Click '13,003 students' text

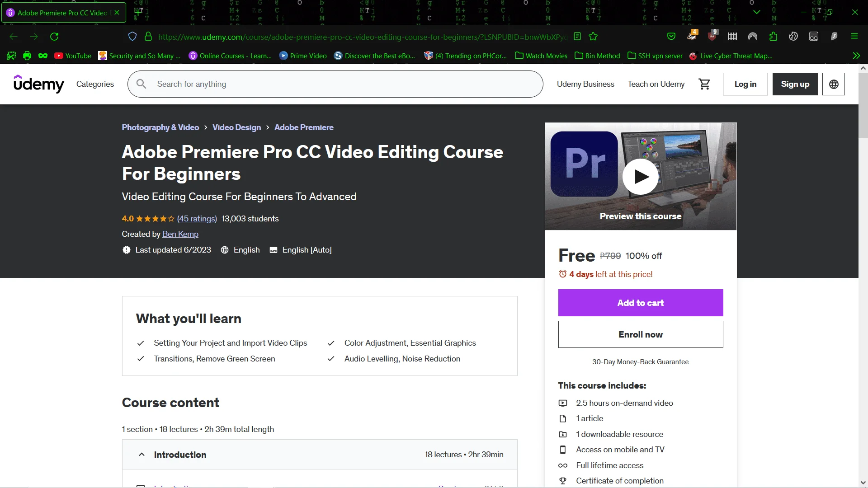250,219
